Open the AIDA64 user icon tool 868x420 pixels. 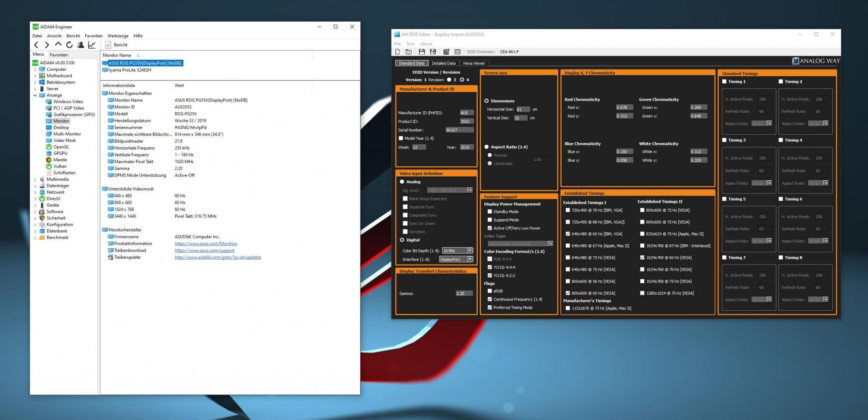click(81, 44)
